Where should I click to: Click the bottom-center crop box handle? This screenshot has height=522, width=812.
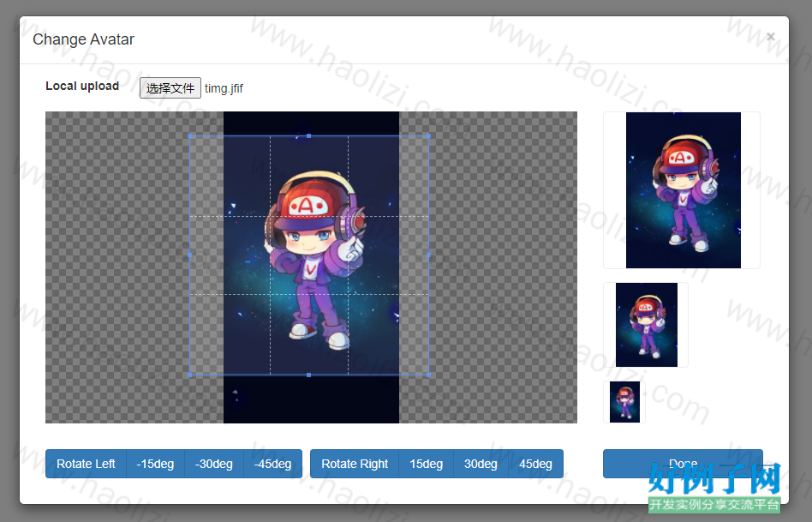309,375
